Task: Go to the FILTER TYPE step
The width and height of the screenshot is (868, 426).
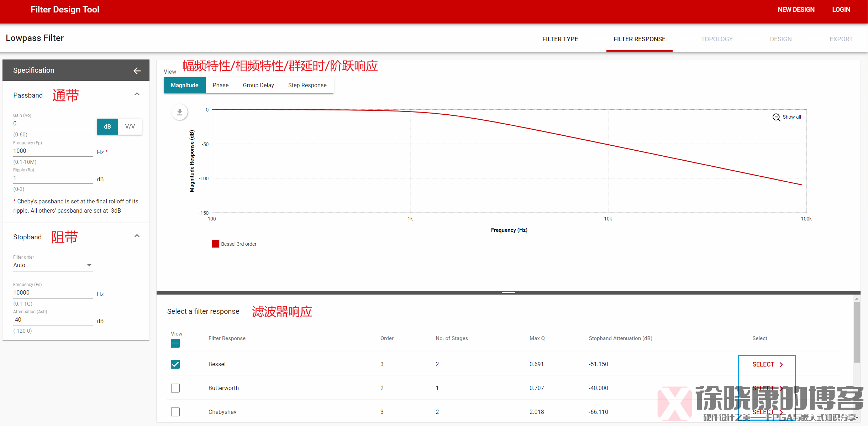Action: [560, 39]
